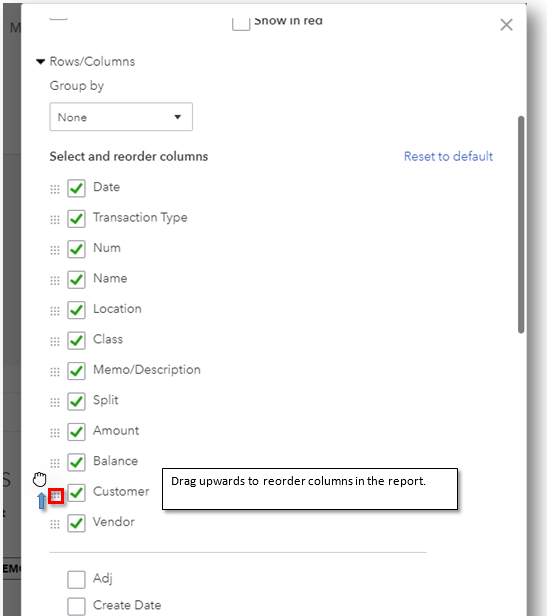Click the drag handle beside Date
The width and height of the screenshot is (547, 616).
[x=55, y=189]
